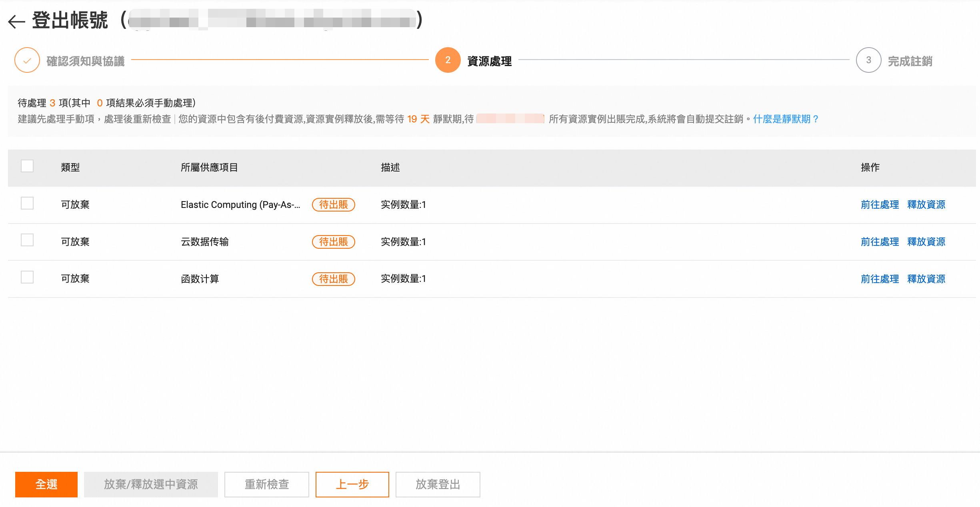Image resolution: width=980 pixels, height=507 pixels.
Task: Check the 云数据传输 row checkbox
Action: tap(27, 240)
